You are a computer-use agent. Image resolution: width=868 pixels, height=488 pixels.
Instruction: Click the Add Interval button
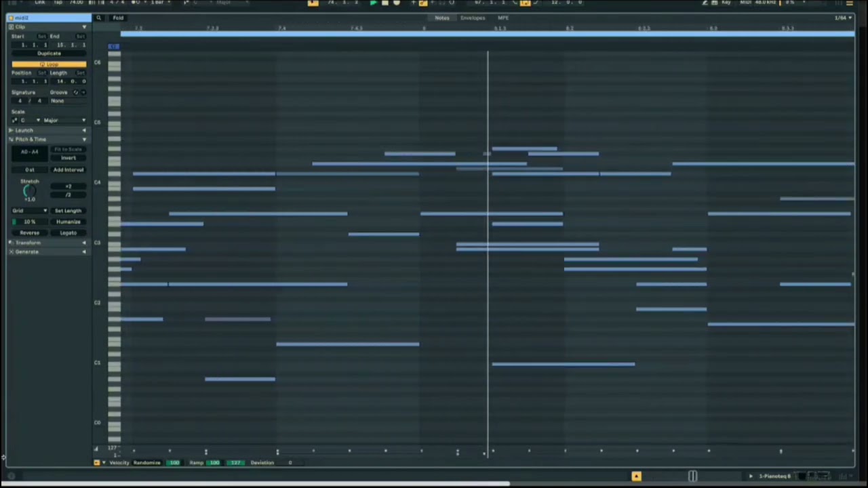coord(68,169)
